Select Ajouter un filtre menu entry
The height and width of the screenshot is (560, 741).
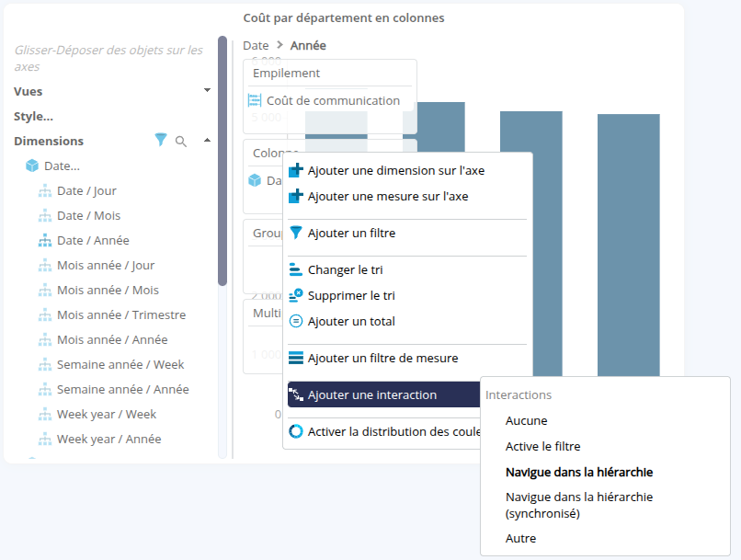[x=407, y=233]
